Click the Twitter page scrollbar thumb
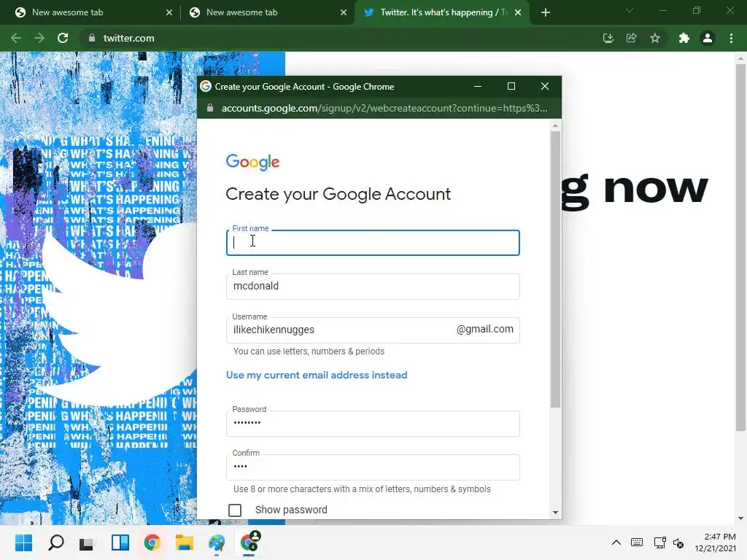Image resolution: width=747 pixels, height=560 pixels. [740, 246]
